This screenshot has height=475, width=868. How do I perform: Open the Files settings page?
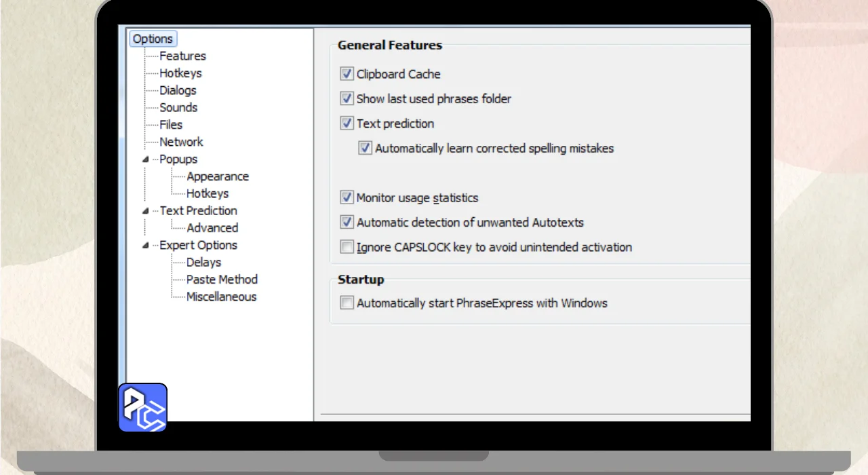point(171,124)
